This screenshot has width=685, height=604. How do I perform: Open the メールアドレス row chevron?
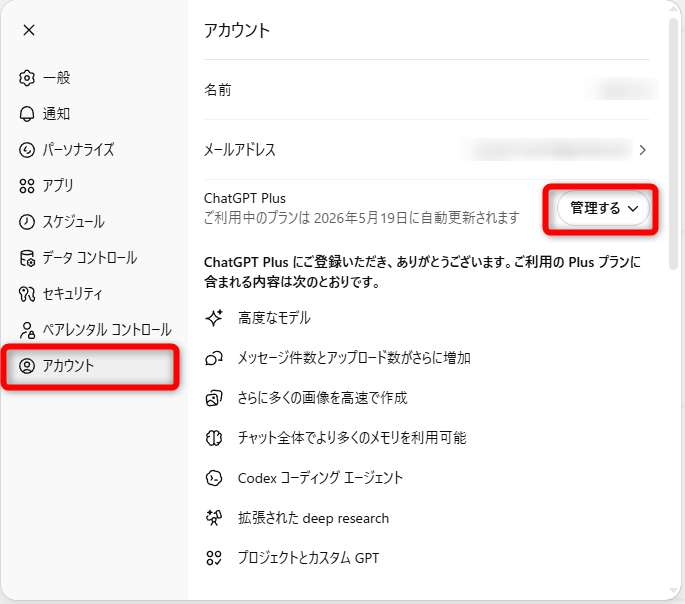(x=642, y=150)
